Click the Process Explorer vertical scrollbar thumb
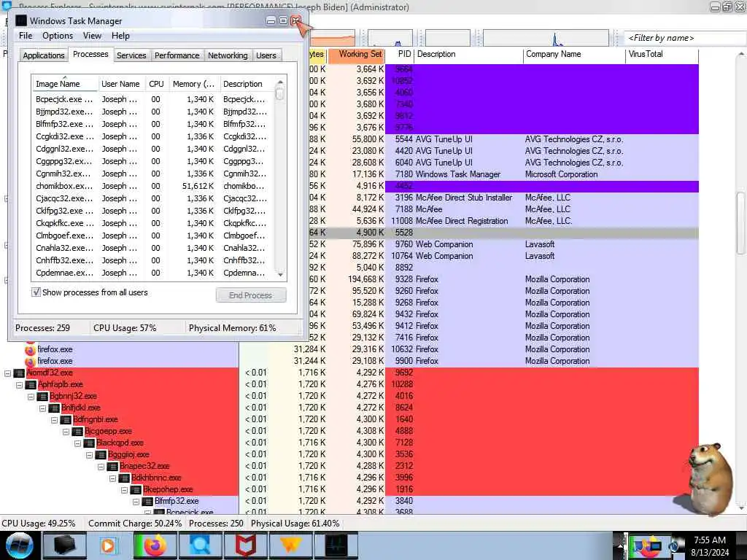The width and height of the screenshot is (747, 560). (741, 223)
